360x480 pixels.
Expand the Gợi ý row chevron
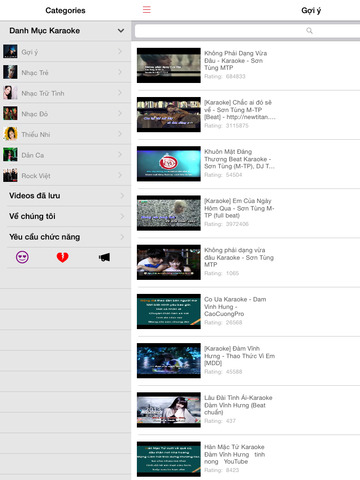pos(120,52)
